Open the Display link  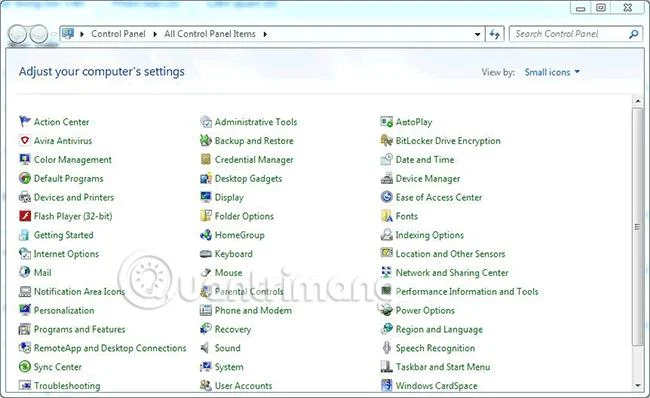[x=229, y=197]
